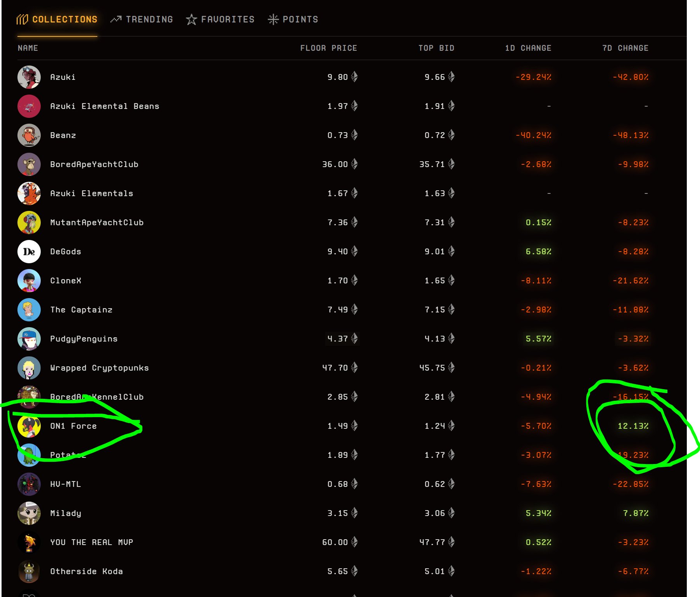Click CloneX 1D change -8.11%
This screenshot has width=700, height=597.
(x=536, y=281)
